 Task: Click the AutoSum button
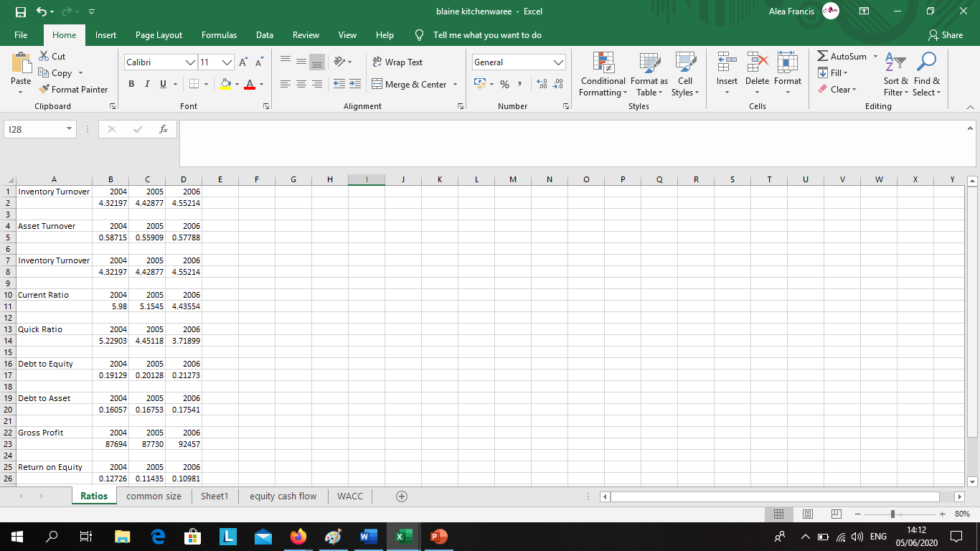[842, 56]
